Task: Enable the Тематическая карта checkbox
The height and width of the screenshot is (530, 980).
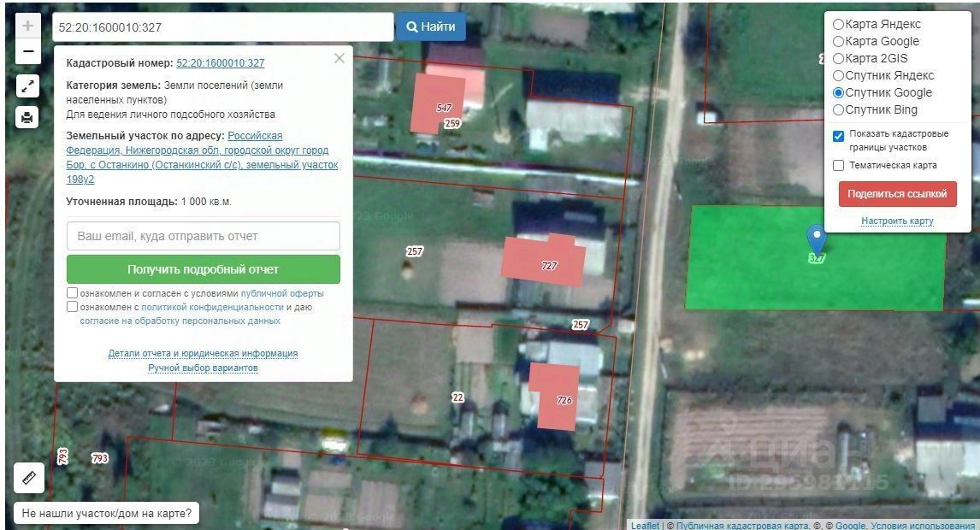Action: click(x=839, y=166)
